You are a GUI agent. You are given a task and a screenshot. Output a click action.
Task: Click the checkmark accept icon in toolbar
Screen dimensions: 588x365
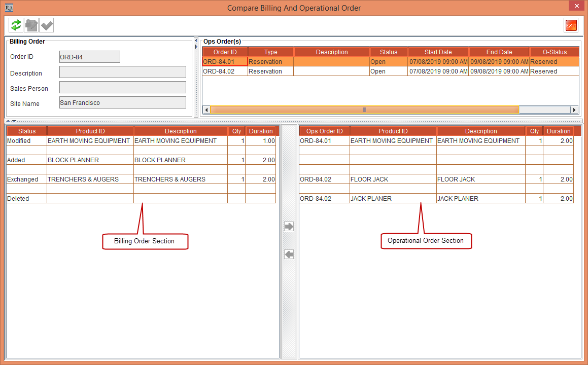46,24
